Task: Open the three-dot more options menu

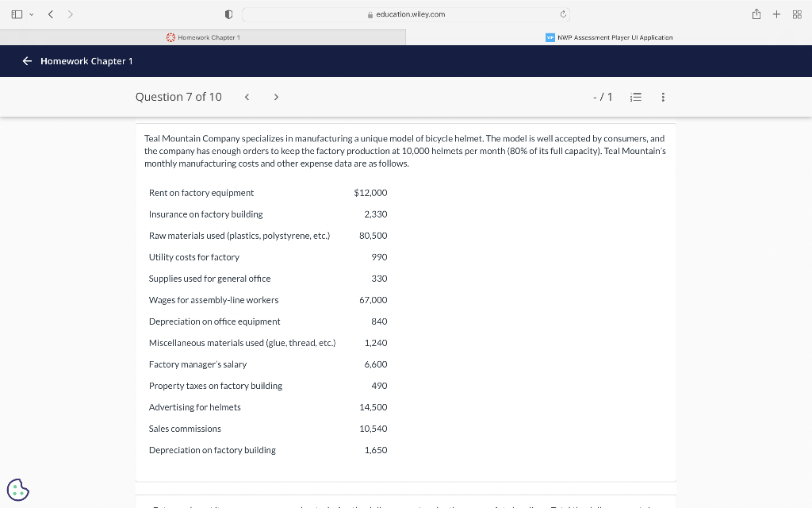Action: (x=663, y=97)
